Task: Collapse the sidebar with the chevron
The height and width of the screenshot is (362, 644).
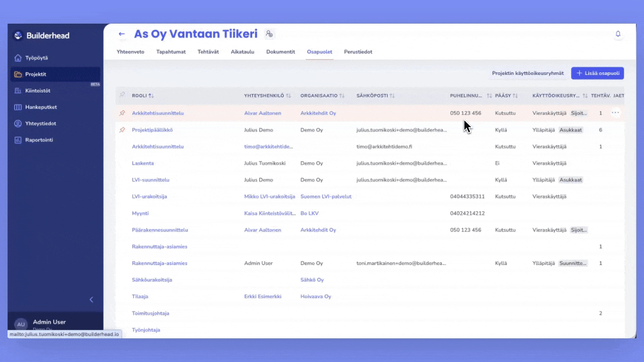Action: click(91, 300)
